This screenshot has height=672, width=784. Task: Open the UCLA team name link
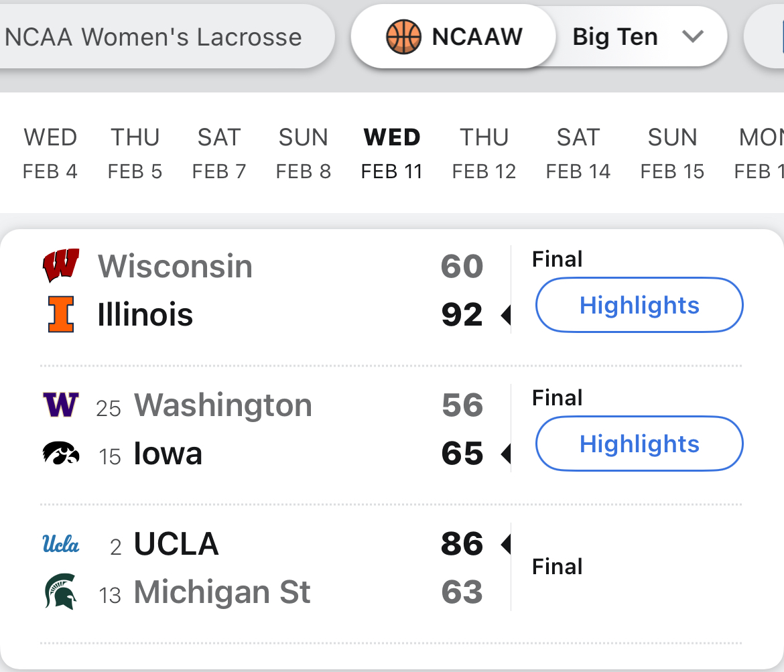click(x=176, y=544)
